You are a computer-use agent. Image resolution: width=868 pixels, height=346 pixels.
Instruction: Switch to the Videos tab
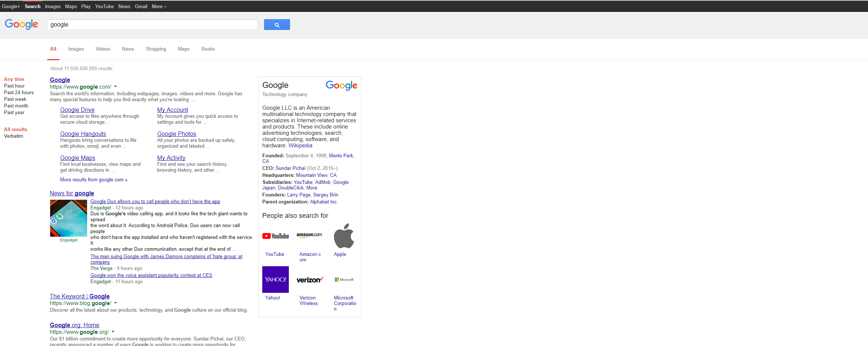(103, 49)
